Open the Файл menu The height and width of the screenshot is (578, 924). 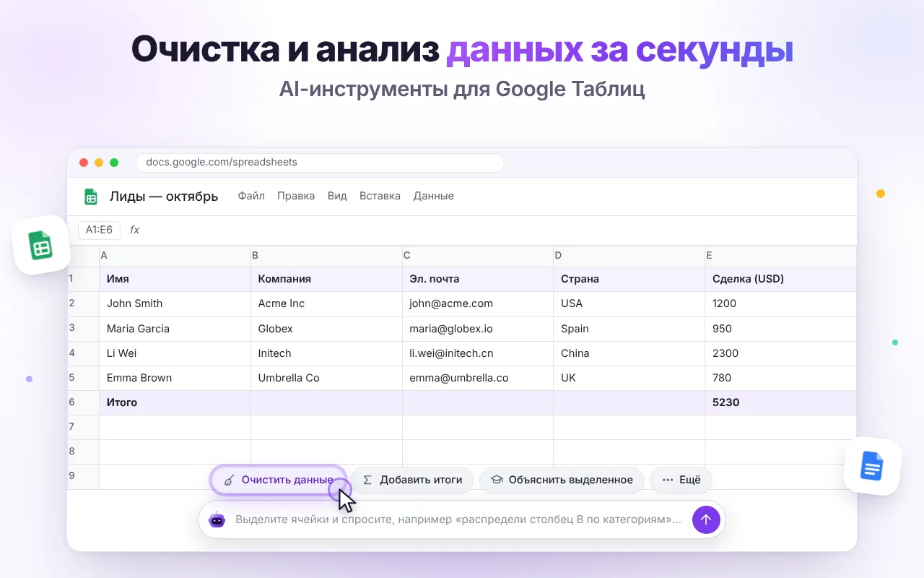coord(251,196)
